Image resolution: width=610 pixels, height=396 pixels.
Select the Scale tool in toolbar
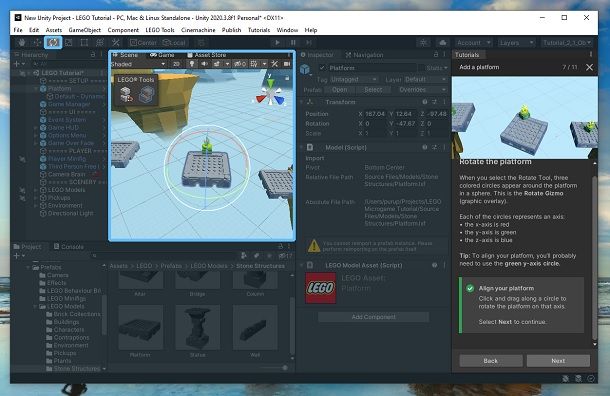click(68, 42)
